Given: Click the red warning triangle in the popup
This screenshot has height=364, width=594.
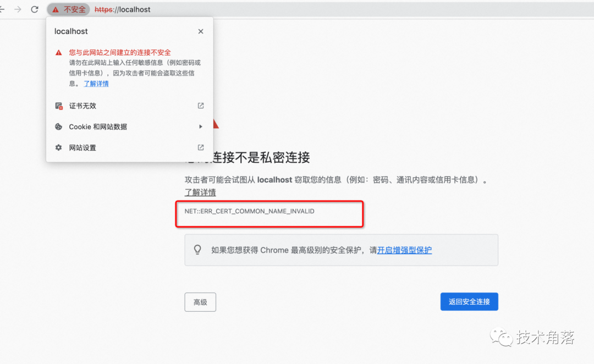Looking at the screenshot, I should (58, 53).
